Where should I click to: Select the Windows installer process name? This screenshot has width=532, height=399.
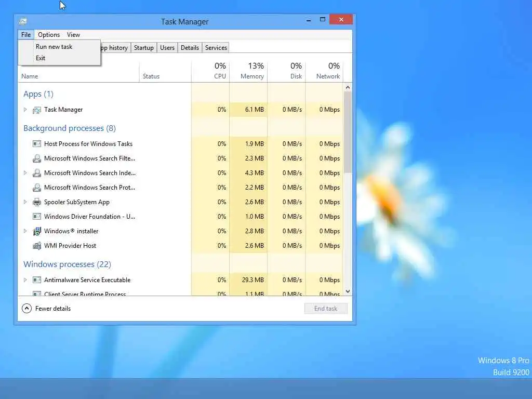(71, 231)
